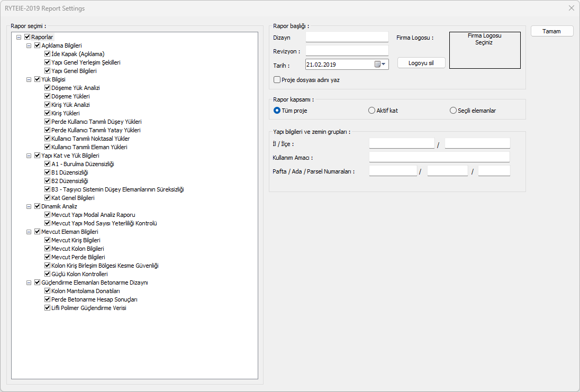The width and height of the screenshot is (580, 392).
Task: Collapse the Dinamik Analiz tree group
Action: [x=29, y=206]
